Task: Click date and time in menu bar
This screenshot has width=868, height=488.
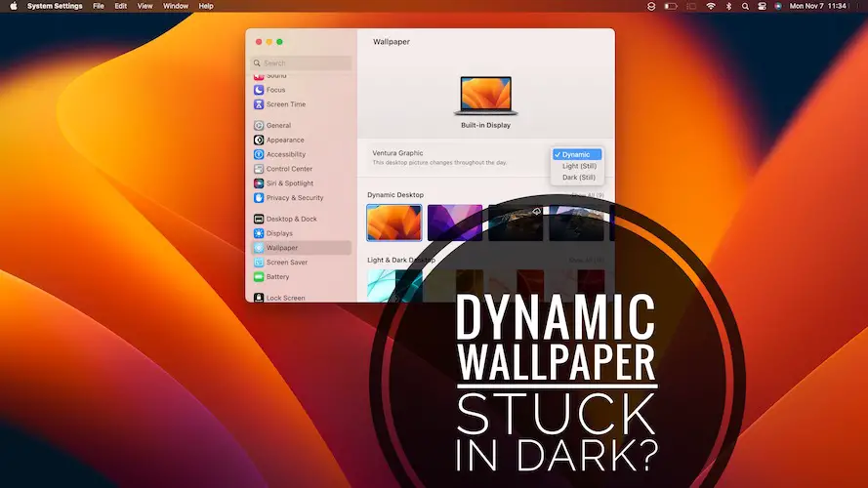Action: click(818, 6)
